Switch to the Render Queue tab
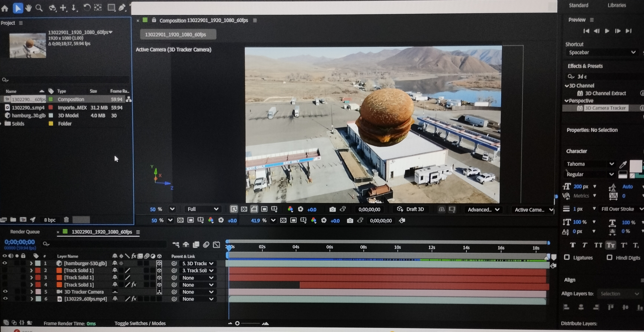Screen dimensions: 644x332 coord(25,232)
